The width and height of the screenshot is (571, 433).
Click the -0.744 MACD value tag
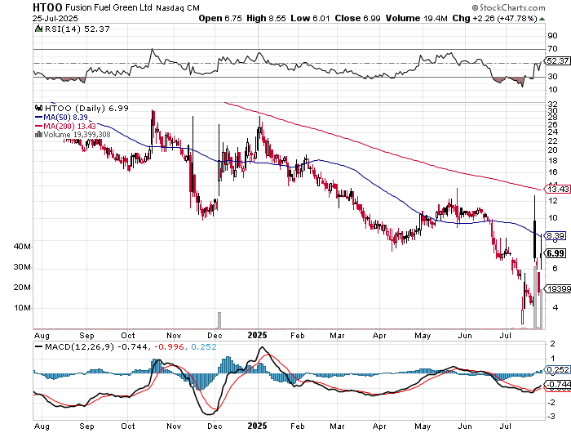pyautogui.click(x=558, y=385)
